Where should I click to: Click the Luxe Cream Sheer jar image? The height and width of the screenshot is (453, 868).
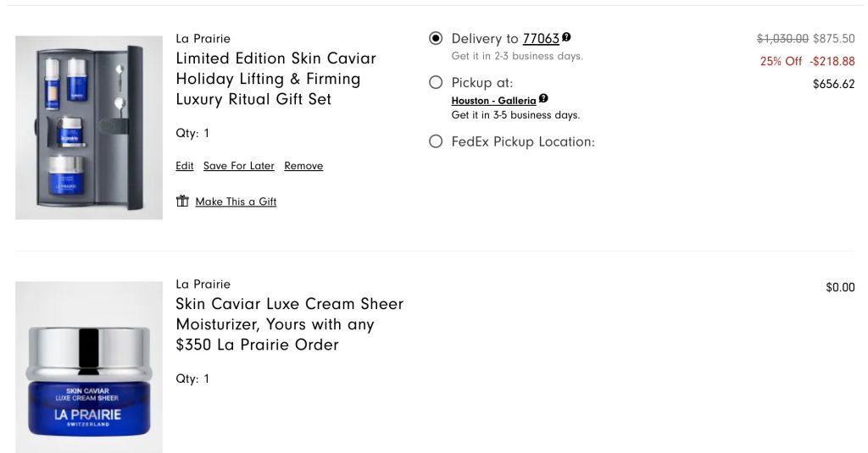(x=89, y=368)
